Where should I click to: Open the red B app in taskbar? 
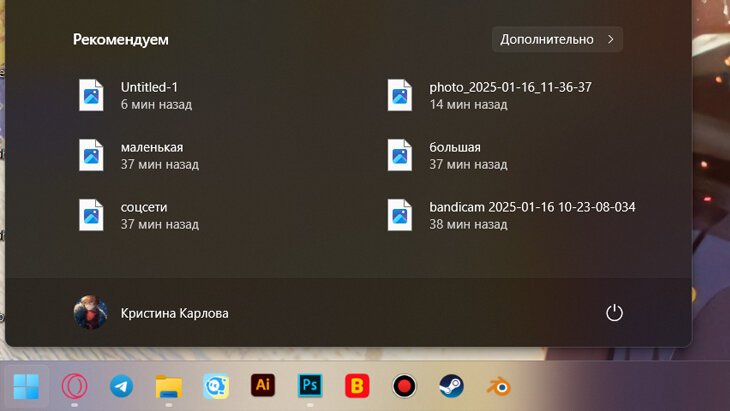coord(357,386)
